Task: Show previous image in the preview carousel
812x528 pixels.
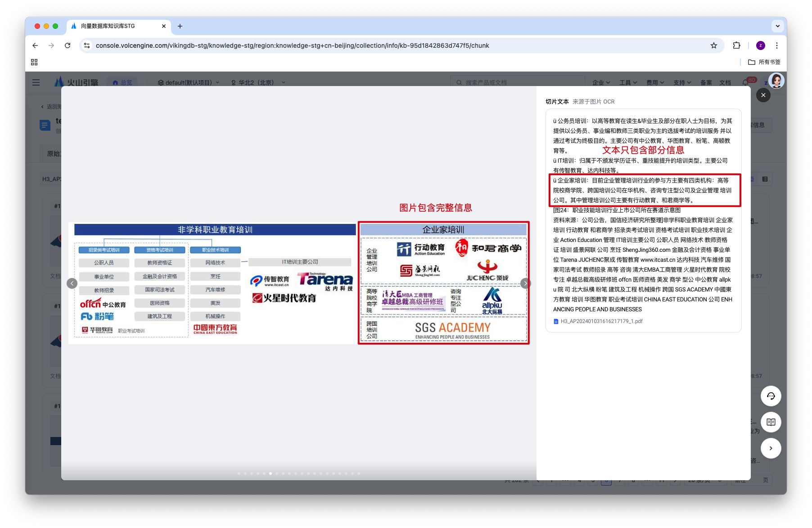Action: coord(72,283)
